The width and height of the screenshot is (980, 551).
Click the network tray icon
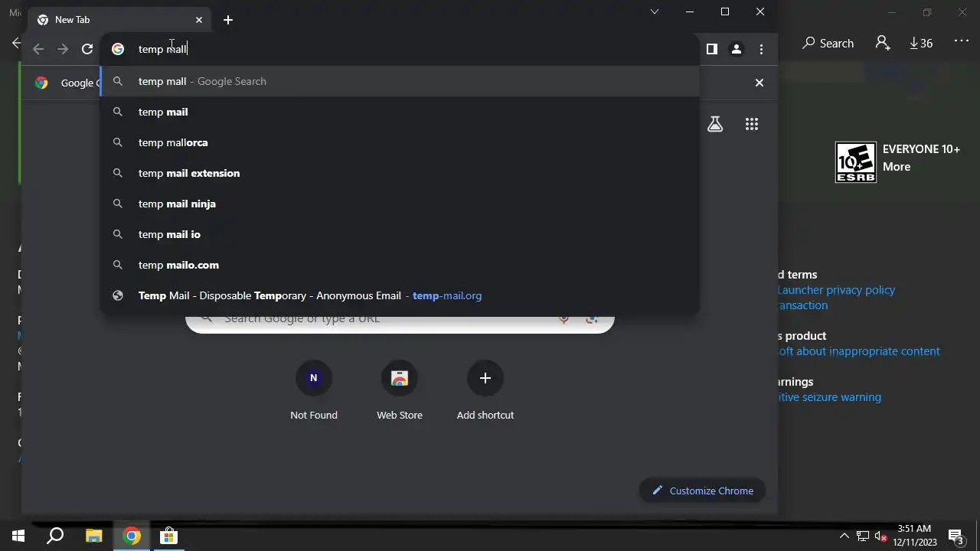pos(863,536)
